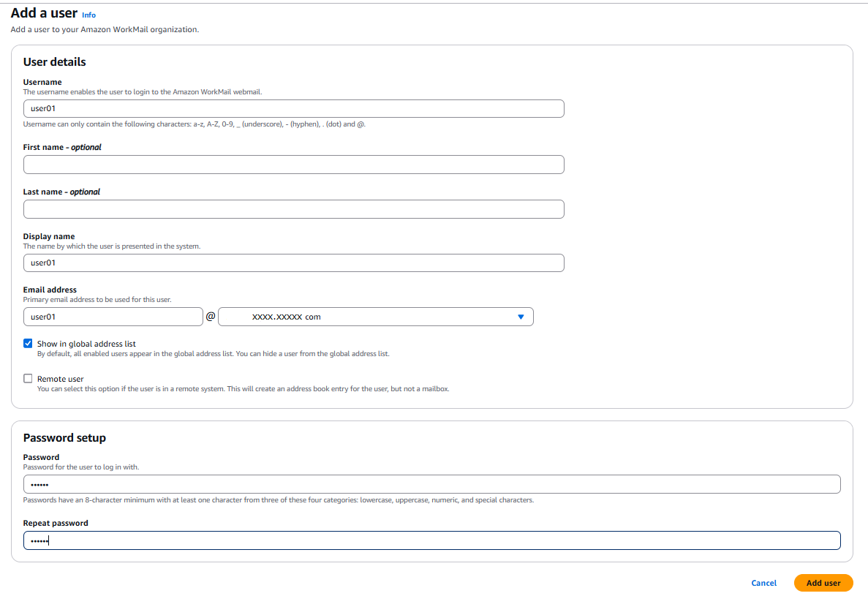
Task: Click the Username input field
Action: (x=293, y=108)
